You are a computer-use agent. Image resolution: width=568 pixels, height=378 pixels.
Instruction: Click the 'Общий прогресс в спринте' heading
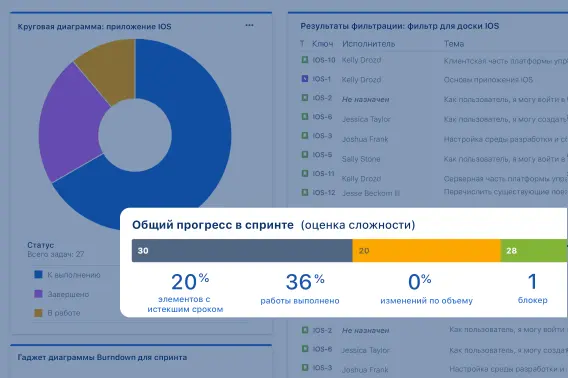click(213, 225)
